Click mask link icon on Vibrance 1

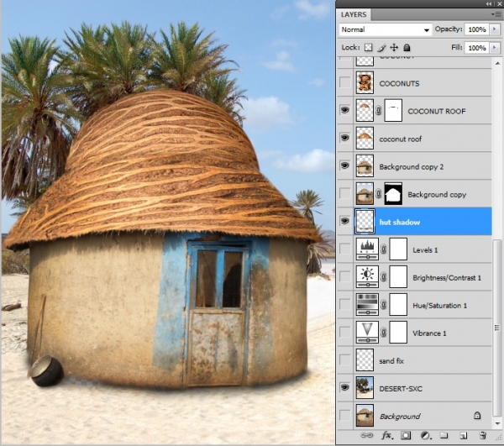tap(384, 332)
